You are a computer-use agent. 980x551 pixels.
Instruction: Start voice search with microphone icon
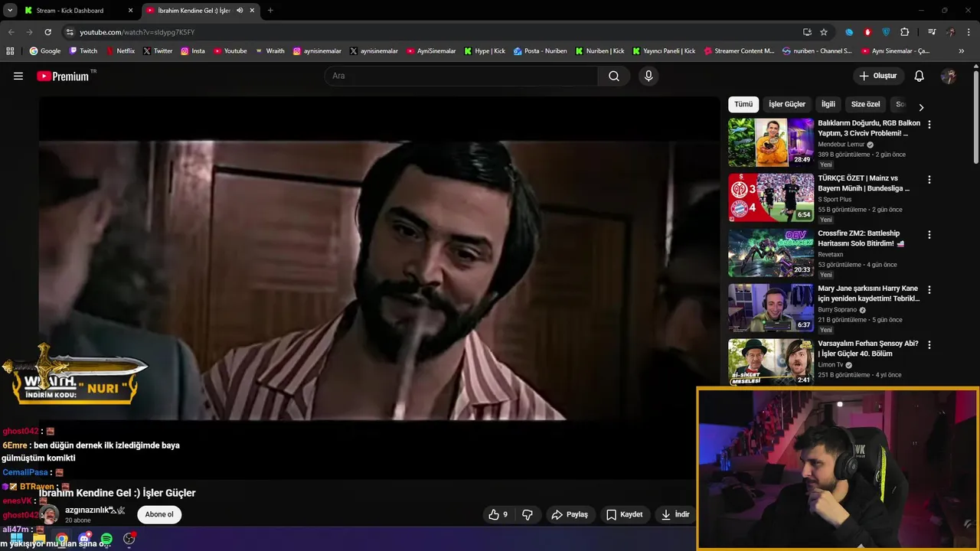648,76
